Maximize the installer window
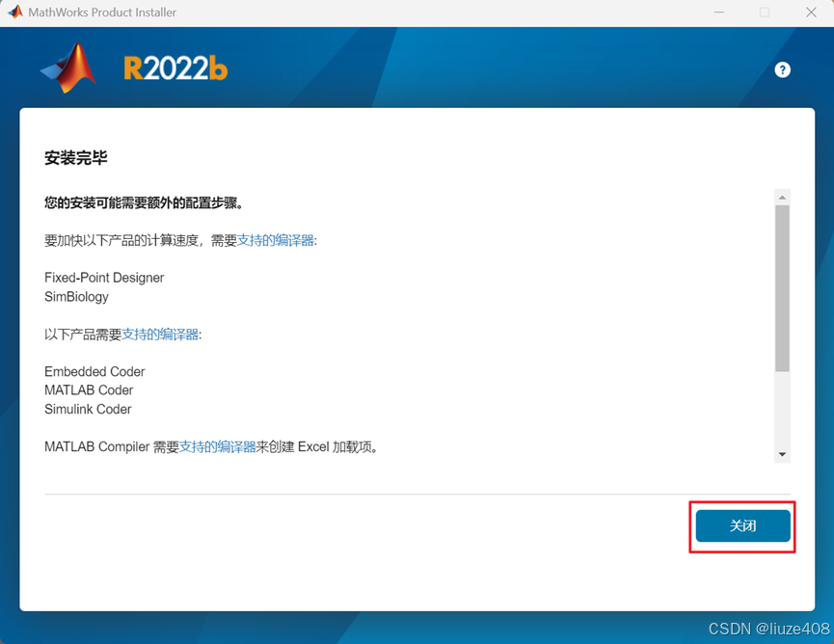This screenshot has height=644, width=834. point(764,13)
